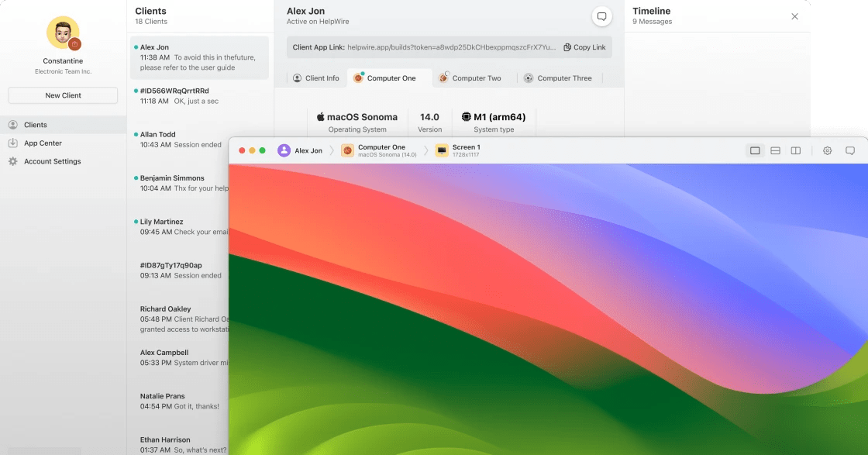The image size is (868, 455).
Task: Switch to the Client Info tab
Action: pyautogui.click(x=316, y=78)
